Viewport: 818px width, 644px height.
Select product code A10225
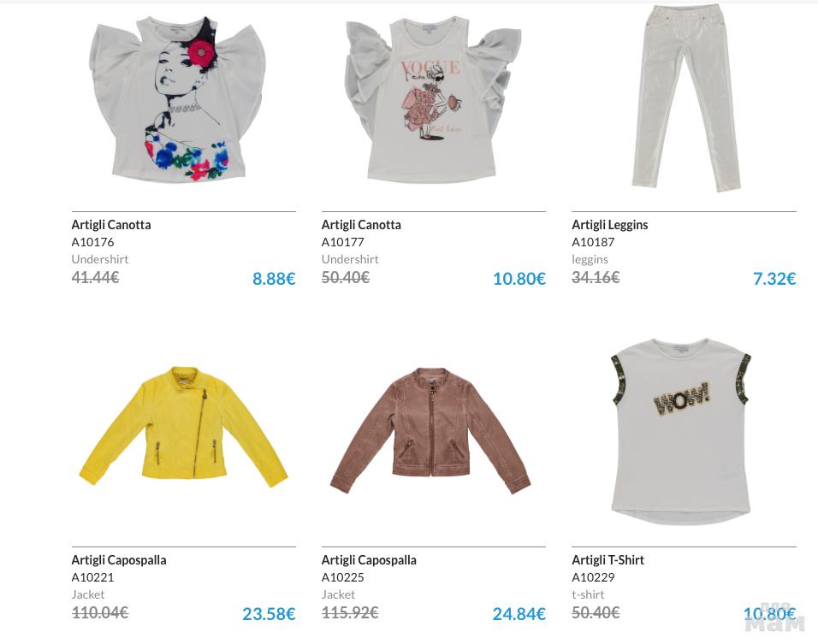(343, 577)
